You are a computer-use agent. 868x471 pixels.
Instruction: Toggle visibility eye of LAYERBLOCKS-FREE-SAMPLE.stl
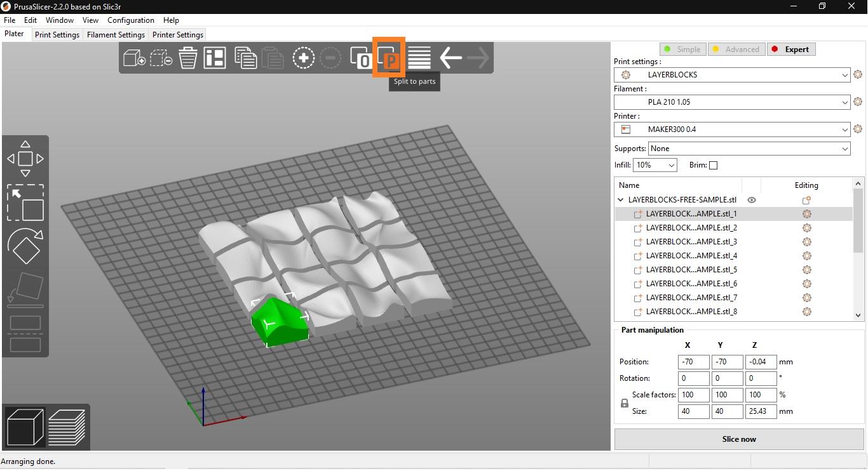[752, 200]
